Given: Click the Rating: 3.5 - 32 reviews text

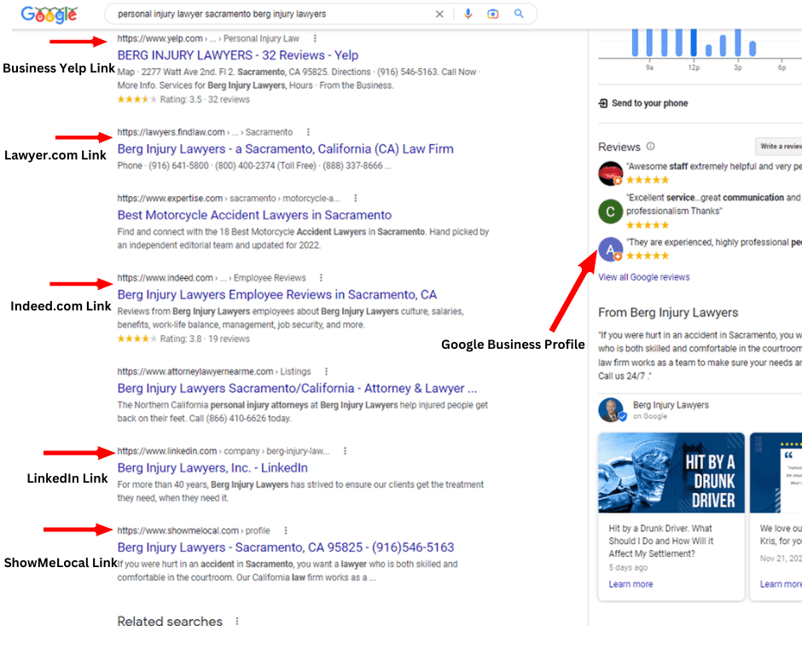Looking at the screenshot, I should tap(205, 100).
